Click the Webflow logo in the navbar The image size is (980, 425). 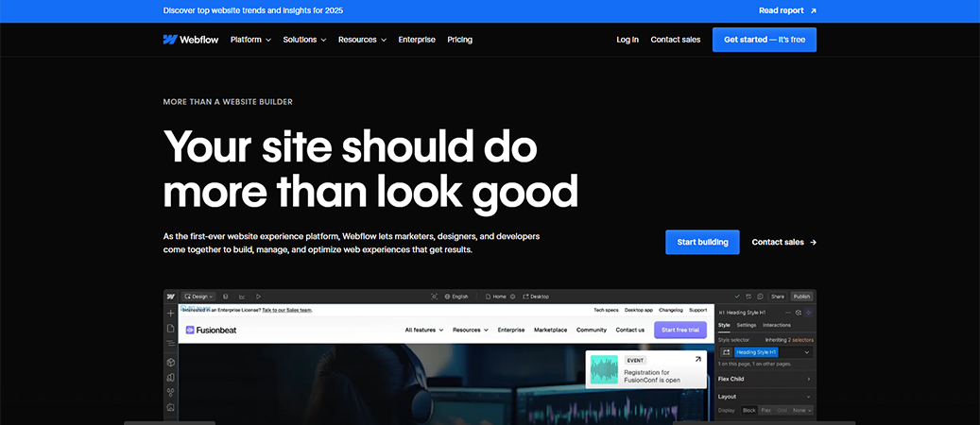tap(184, 40)
